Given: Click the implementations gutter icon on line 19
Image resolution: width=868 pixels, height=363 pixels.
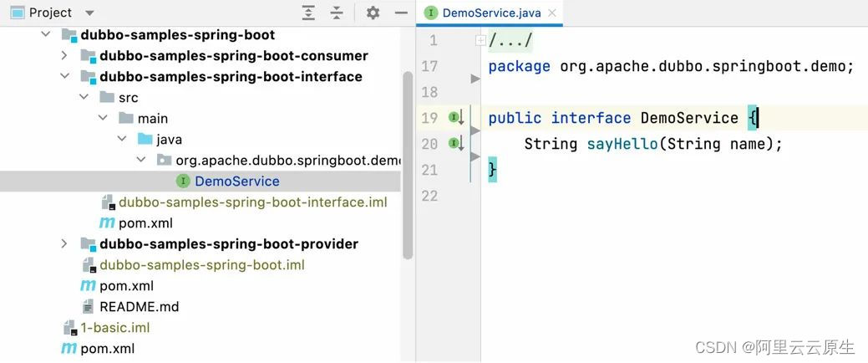Looking at the screenshot, I should click(x=456, y=117).
